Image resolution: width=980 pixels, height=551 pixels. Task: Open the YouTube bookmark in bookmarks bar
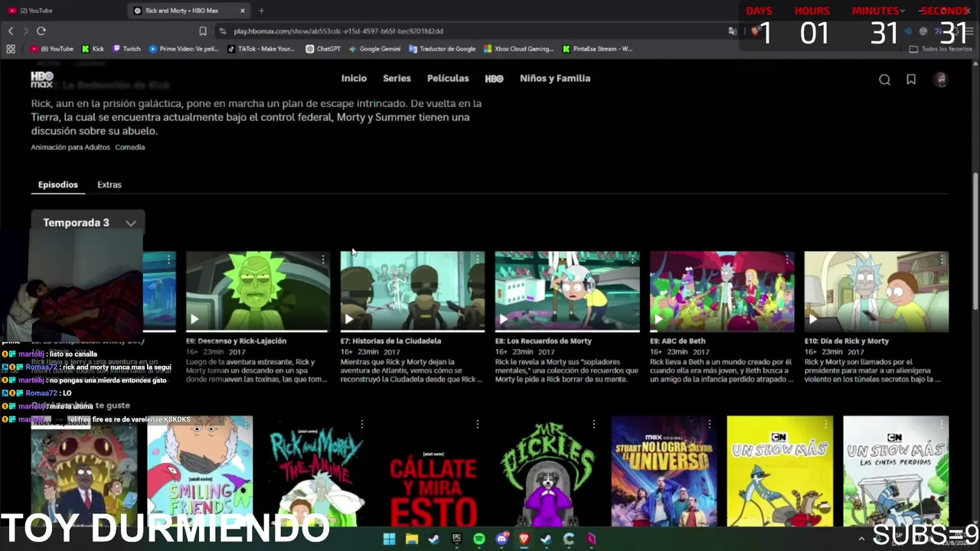coord(52,49)
